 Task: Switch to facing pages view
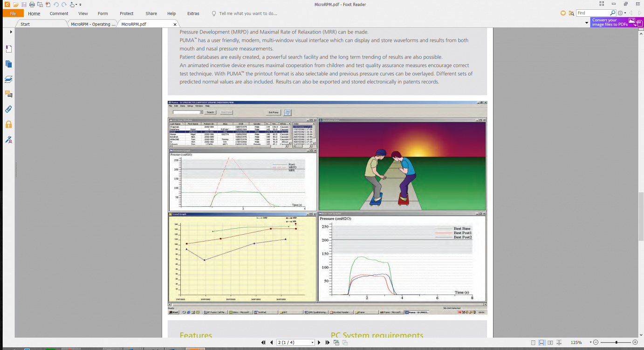(550, 343)
